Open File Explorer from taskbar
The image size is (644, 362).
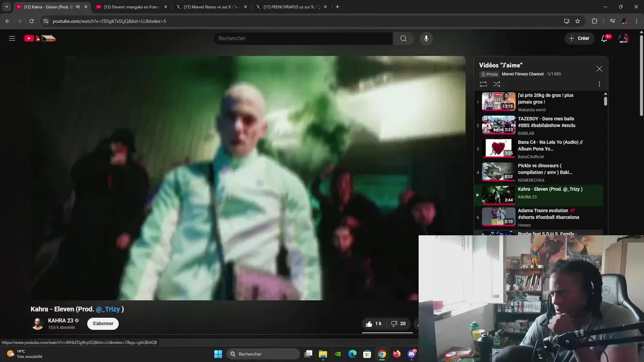(323, 354)
